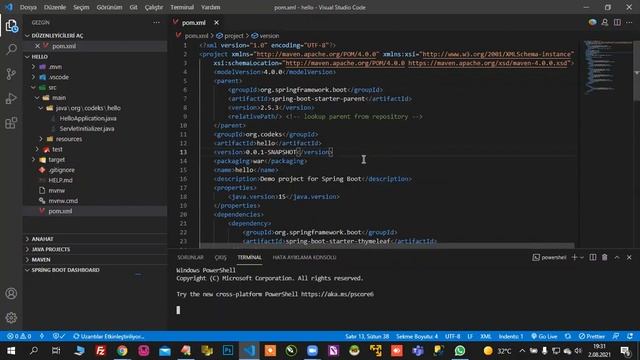Maximize the terminal panel size
640x360 pixels.
pos(617,257)
